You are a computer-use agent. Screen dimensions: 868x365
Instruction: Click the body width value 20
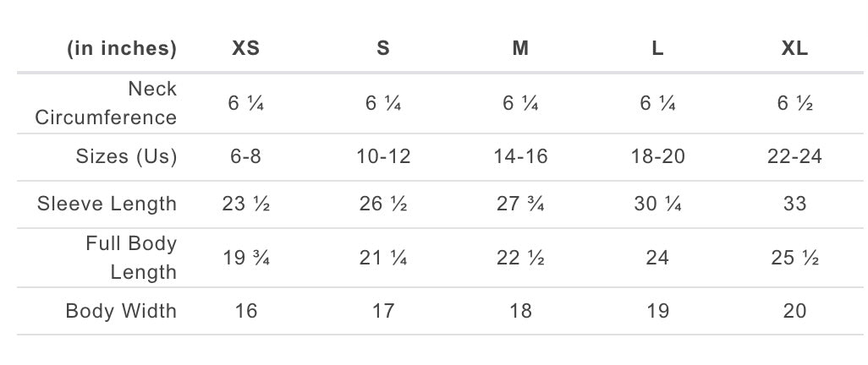794,311
